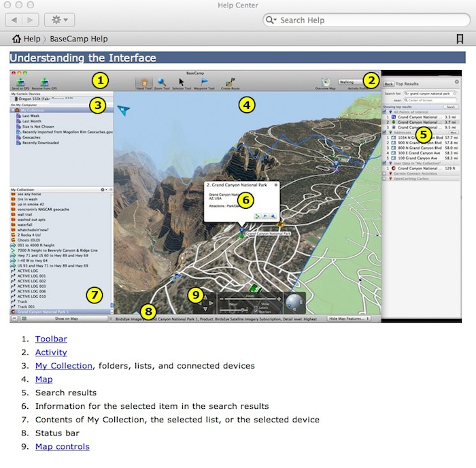Select the Grand Canyon result 3.3 mi

tap(421, 117)
